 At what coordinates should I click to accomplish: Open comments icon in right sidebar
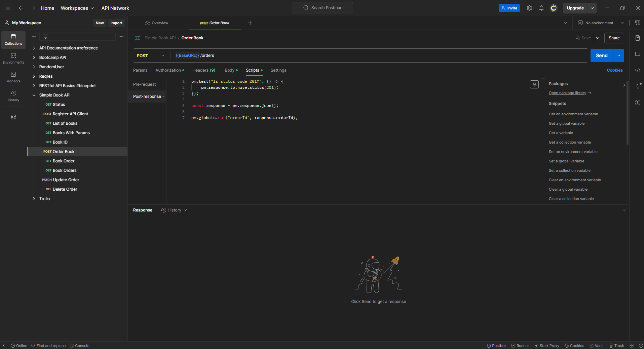pyautogui.click(x=638, y=54)
